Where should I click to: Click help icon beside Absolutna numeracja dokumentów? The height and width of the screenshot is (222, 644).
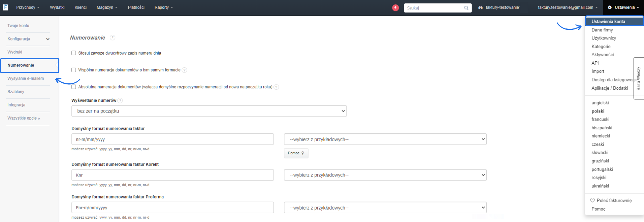tap(276, 87)
